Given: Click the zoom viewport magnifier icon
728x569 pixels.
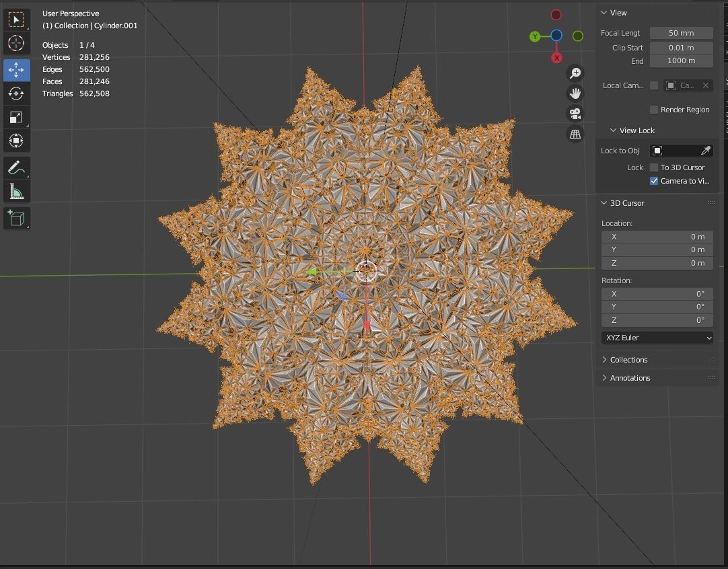Looking at the screenshot, I should click(575, 73).
